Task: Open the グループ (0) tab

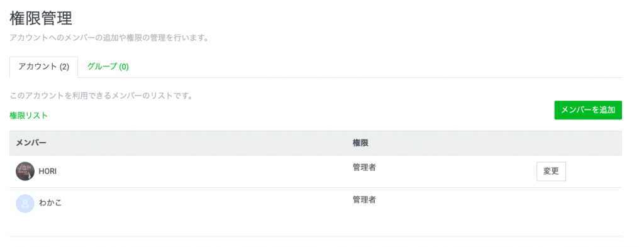Action: tap(108, 67)
